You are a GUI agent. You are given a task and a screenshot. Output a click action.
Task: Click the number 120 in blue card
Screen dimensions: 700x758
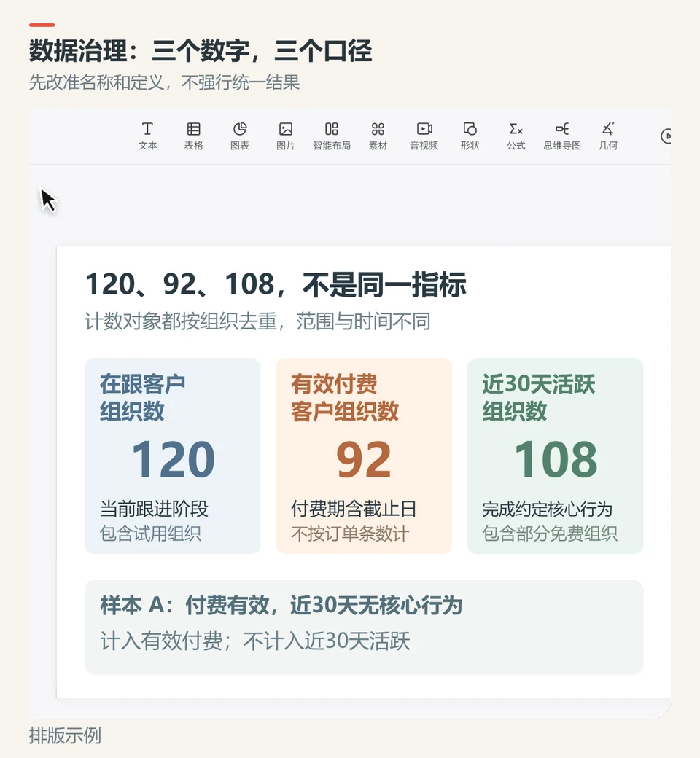tap(174, 459)
